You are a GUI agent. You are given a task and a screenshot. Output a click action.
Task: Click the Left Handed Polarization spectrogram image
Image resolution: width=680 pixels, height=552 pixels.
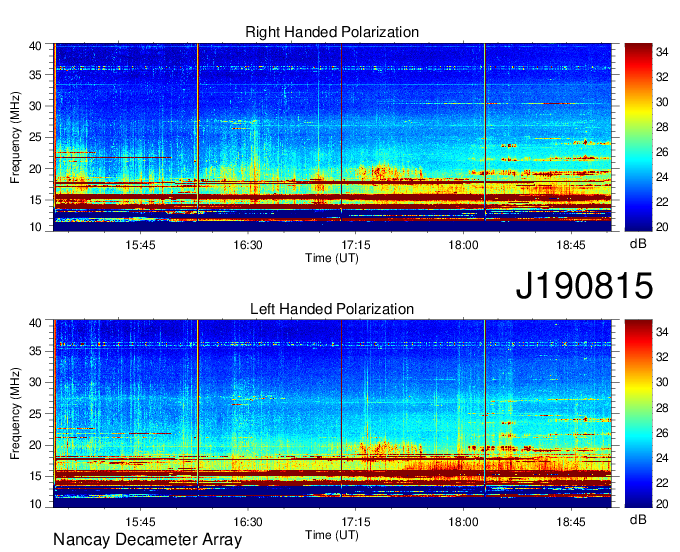click(332, 414)
